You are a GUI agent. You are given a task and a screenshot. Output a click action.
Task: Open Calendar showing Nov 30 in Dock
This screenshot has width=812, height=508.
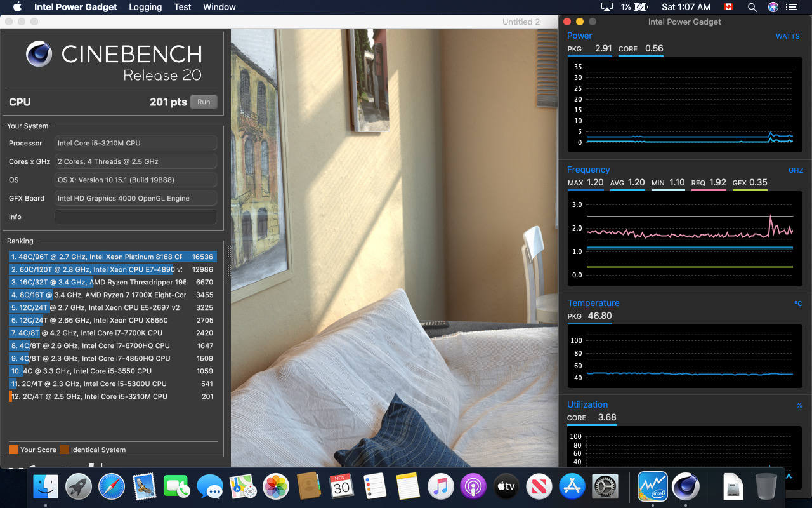pos(342,487)
